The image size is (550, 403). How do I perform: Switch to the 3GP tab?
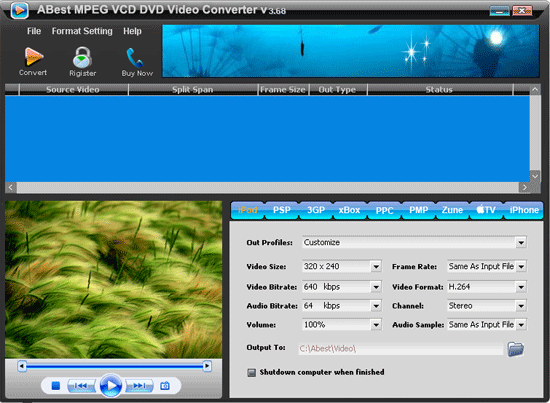(316, 210)
